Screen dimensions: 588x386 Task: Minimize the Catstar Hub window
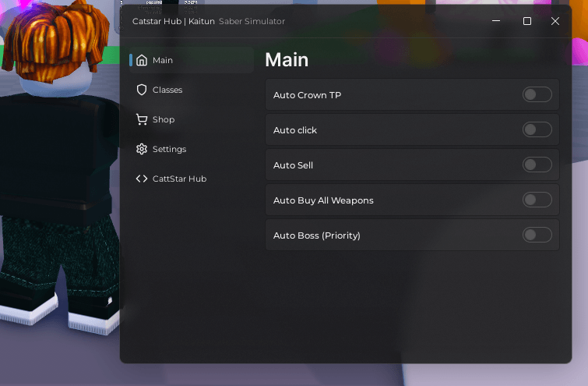point(496,21)
